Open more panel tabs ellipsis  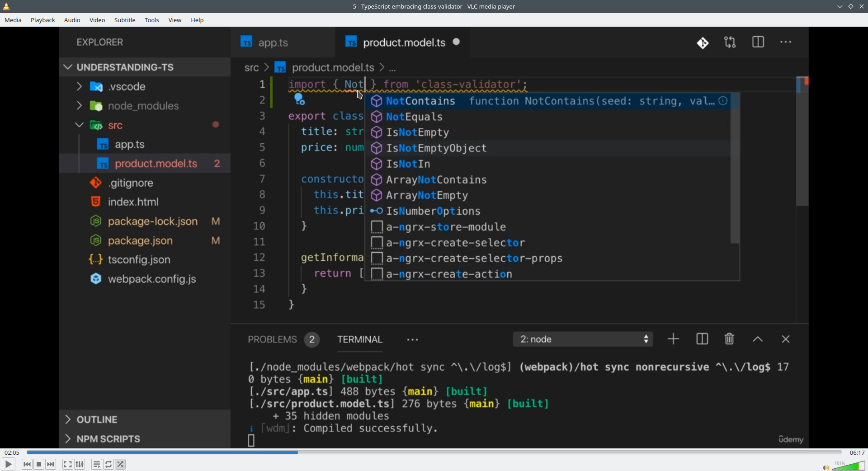[412, 340]
